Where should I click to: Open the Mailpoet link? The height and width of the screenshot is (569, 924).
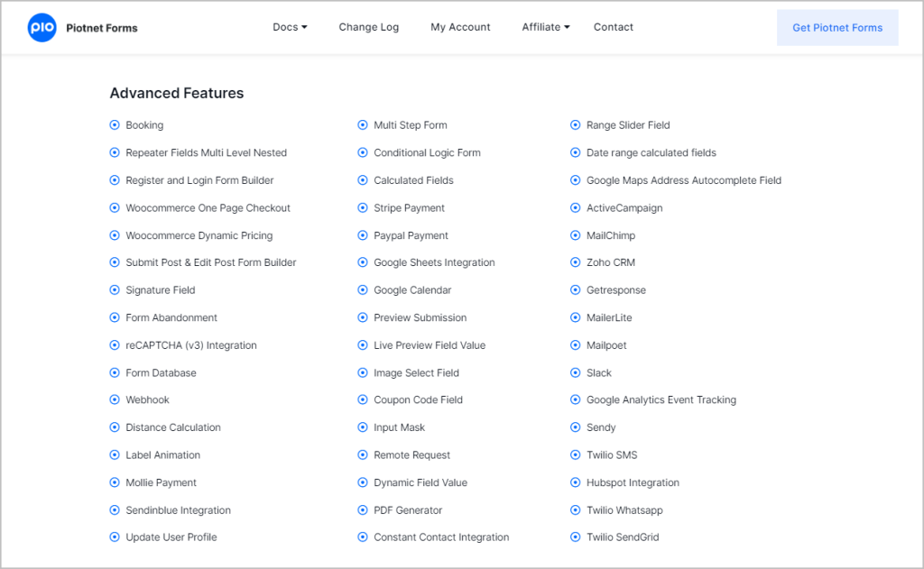pyautogui.click(x=606, y=345)
